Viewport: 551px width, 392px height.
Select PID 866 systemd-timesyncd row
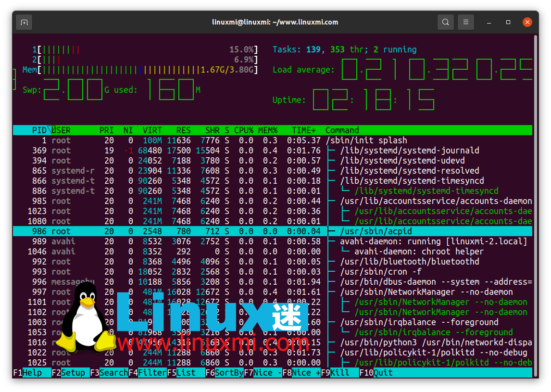(273, 181)
